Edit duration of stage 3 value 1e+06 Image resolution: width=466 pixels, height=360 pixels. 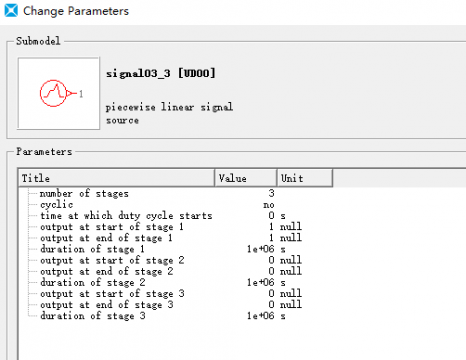tap(261, 316)
